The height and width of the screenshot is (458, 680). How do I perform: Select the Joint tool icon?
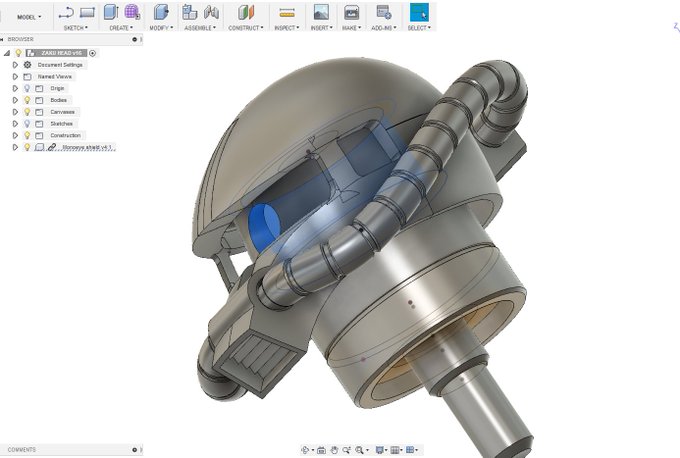tap(212, 12)
